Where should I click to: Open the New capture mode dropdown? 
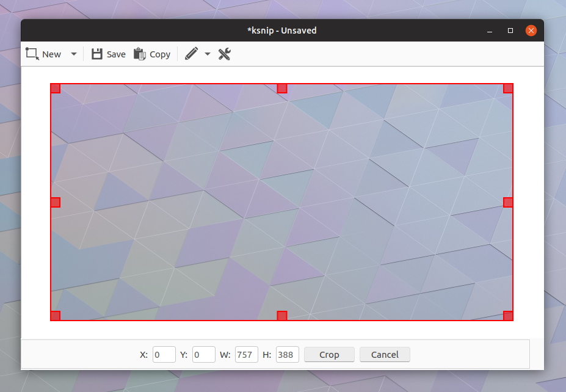(73, 54)
